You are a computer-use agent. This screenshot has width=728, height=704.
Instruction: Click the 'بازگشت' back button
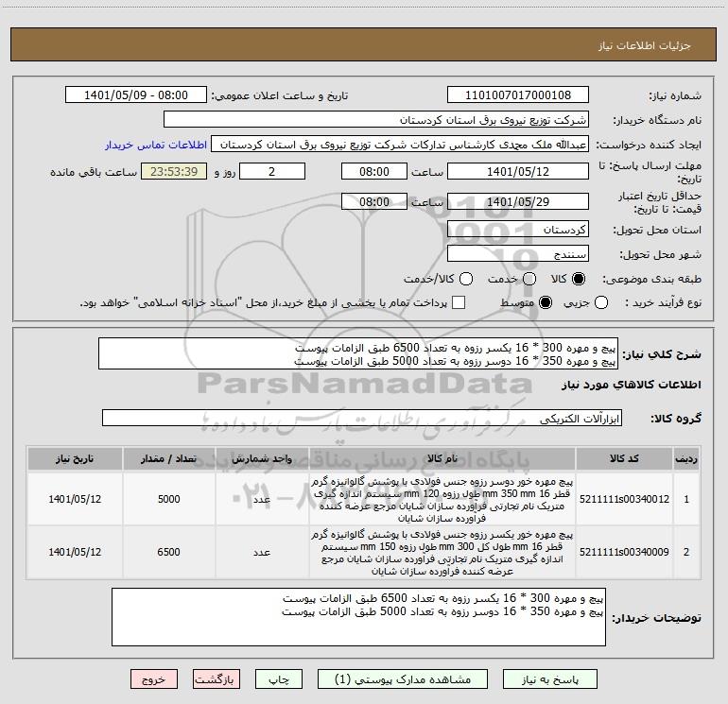click(217, 679)
